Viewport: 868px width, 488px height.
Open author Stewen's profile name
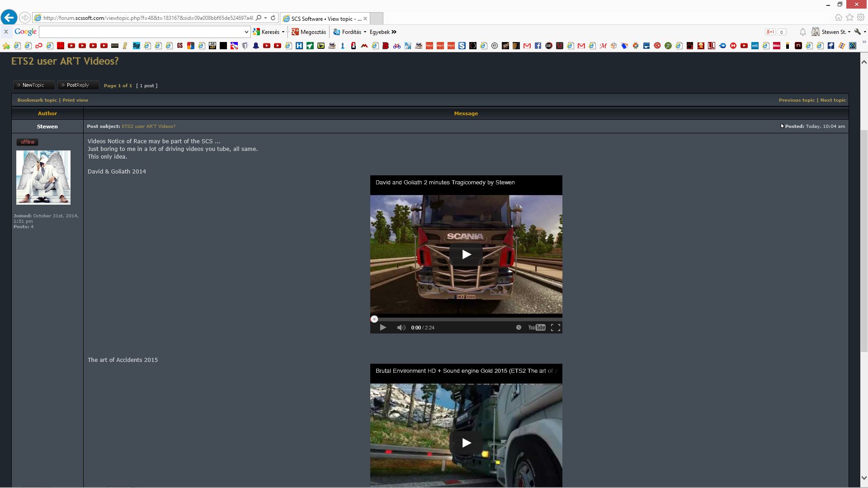click(47, 127)
